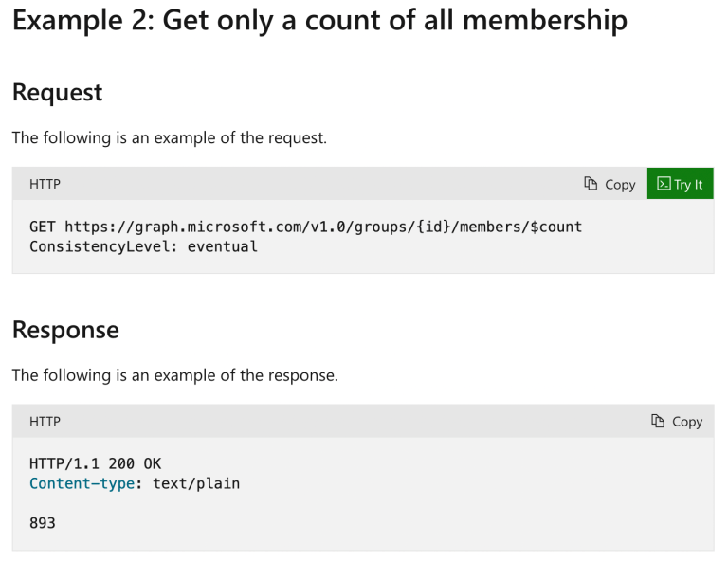Copy the HTTP response snippet
This screenshot has width=728, height=562.
click(677, 422)
